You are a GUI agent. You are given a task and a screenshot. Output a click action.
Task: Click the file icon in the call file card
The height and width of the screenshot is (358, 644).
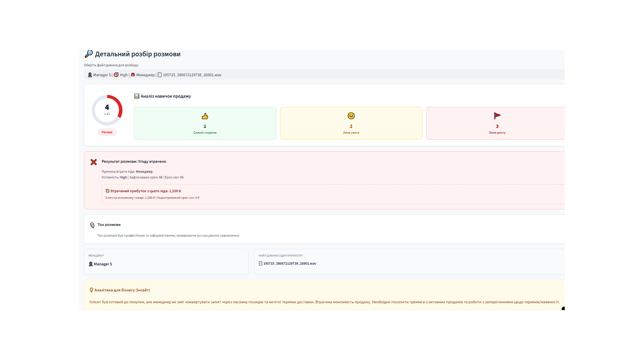[x=261, y=263]
